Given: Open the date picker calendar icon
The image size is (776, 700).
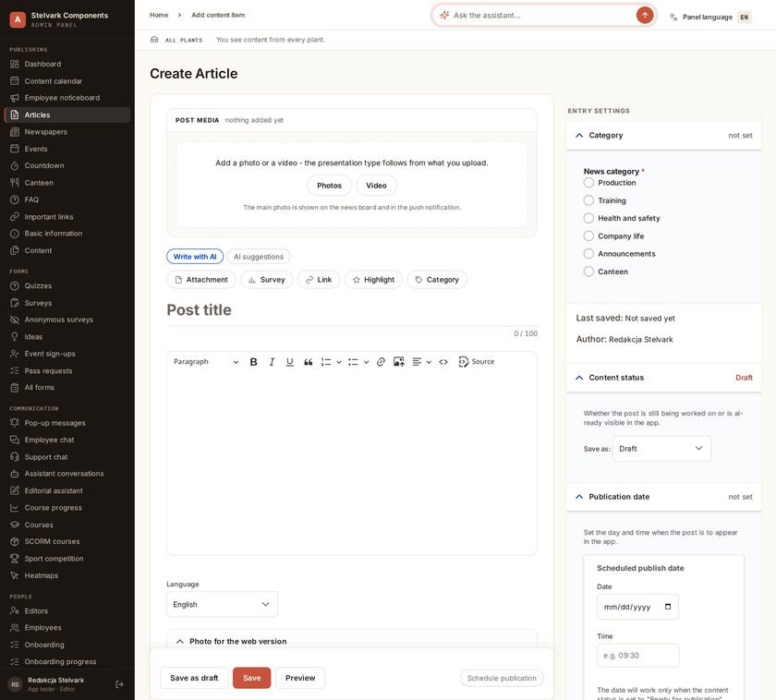Looking at the screenshot, I should (668, 607).
